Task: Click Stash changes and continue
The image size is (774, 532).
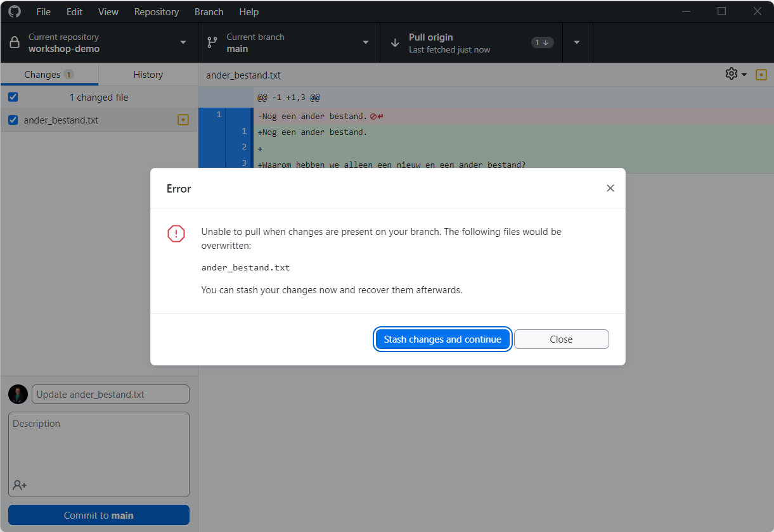Action: tap(442, 339)
